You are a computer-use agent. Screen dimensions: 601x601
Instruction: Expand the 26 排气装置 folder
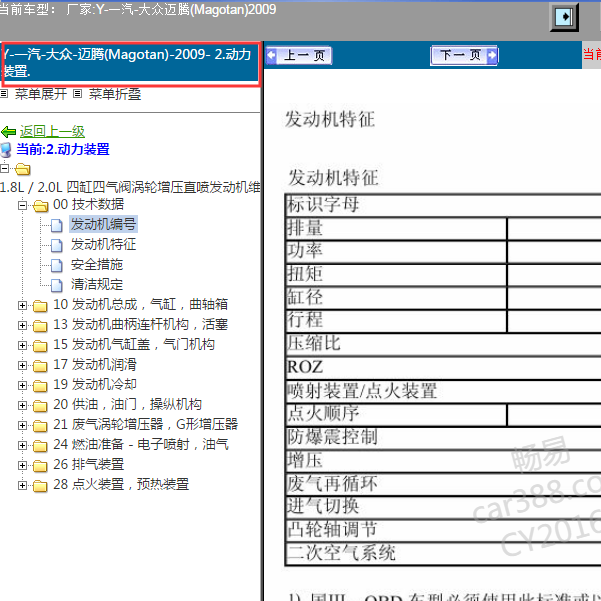coord(22,465)
